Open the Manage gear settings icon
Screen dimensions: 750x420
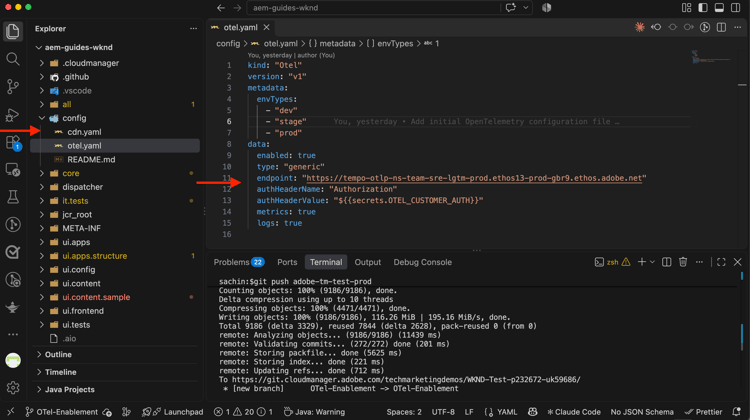click(13, 387)
